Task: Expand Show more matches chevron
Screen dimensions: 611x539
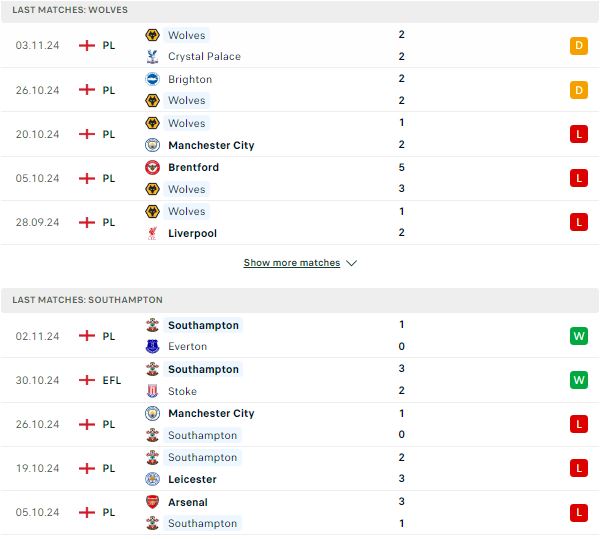Action: click(x=352, y=263)
